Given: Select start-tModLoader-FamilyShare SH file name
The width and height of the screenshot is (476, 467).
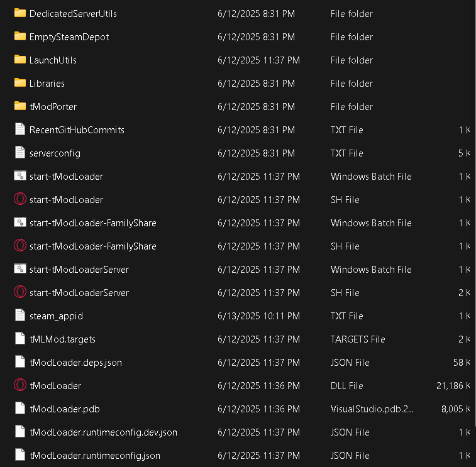Looking at the screenshot, I should coord(93,246).
